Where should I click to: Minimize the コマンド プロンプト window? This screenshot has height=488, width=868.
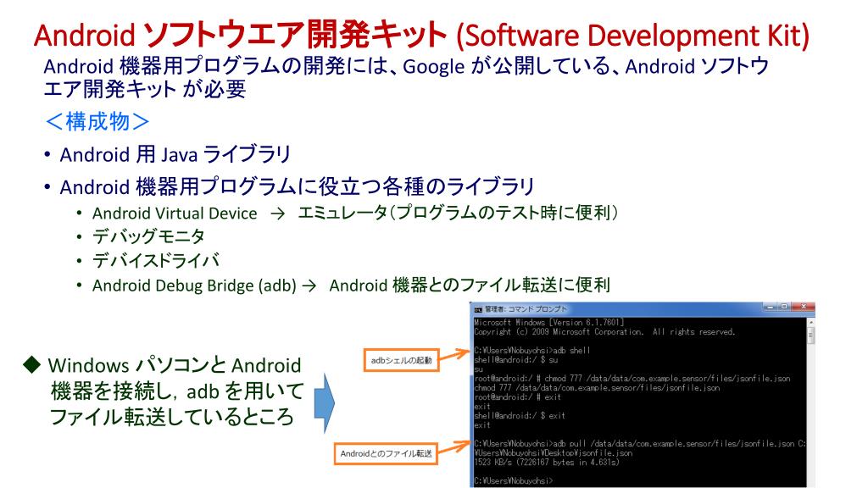770,307
